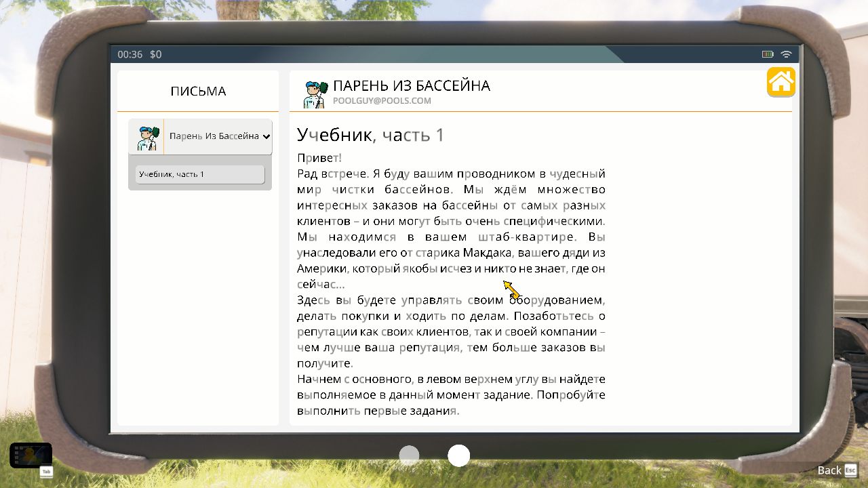Click the $0 money balance
The image size is (868, 488).
coord(156,54)
